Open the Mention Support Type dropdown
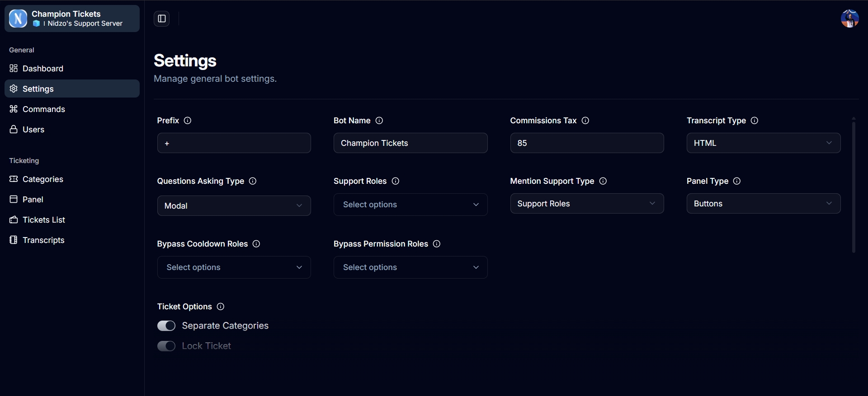Screen dimensions: 868x396 [x=587, y=204]
